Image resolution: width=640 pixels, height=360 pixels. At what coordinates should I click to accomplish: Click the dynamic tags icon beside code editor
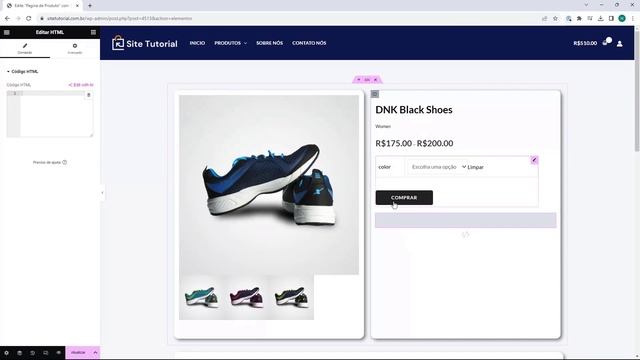[x=89, y=95]
